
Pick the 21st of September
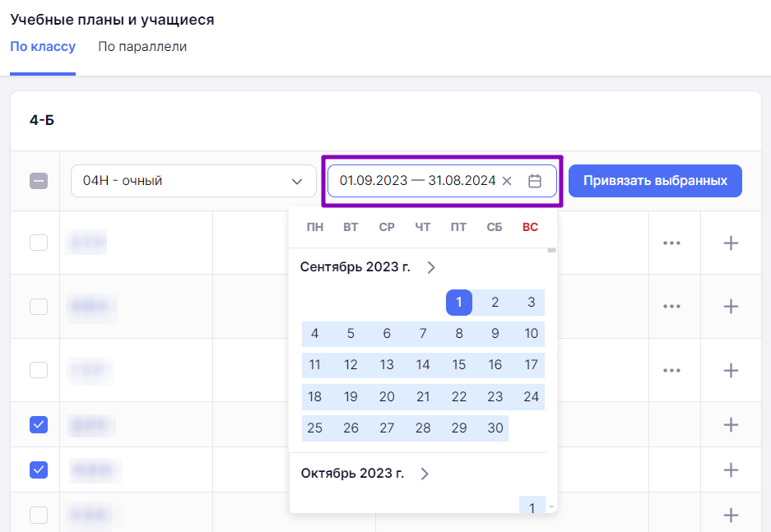click(x=423, y=397)
